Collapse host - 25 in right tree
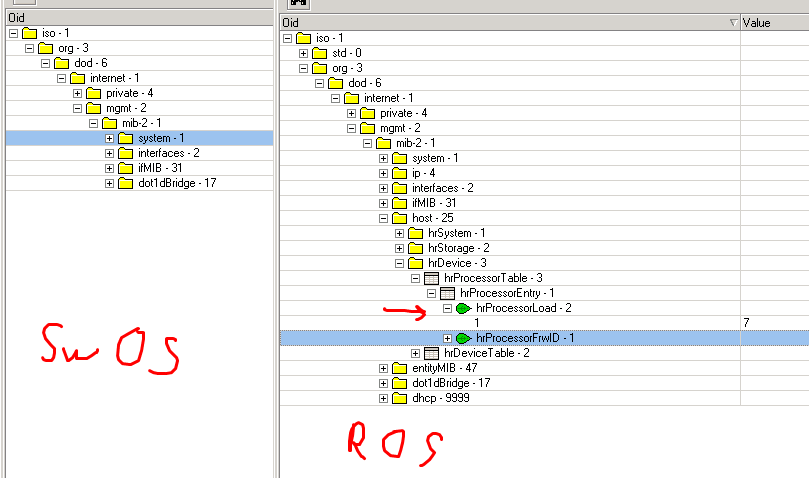 tap(383, 218)
